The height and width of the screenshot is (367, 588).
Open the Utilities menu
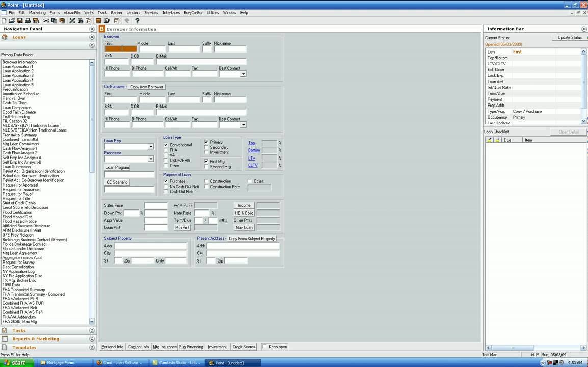[213, 13]
